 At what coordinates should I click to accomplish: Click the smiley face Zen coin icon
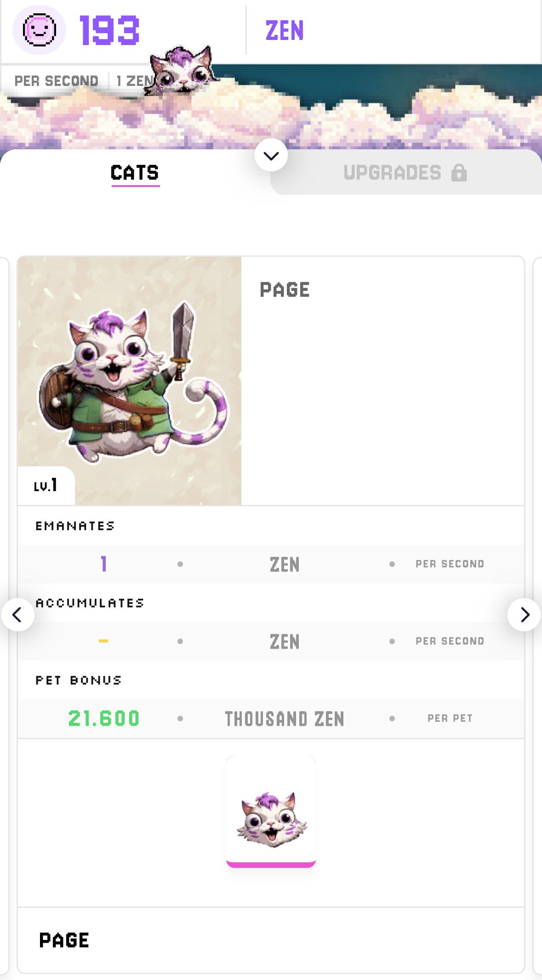coord(39,30)
